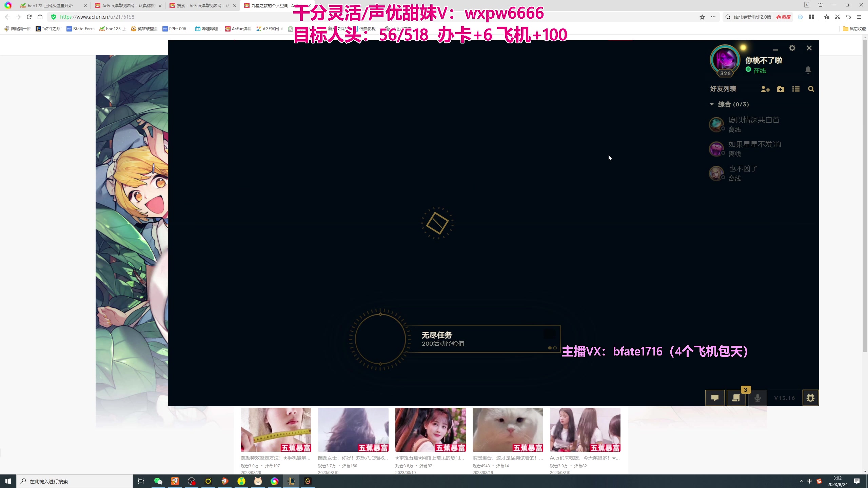The width and height of the screenshot is (868, 488).
Task: Open the chat bubble panel in the LoL client
Action: 715,398
